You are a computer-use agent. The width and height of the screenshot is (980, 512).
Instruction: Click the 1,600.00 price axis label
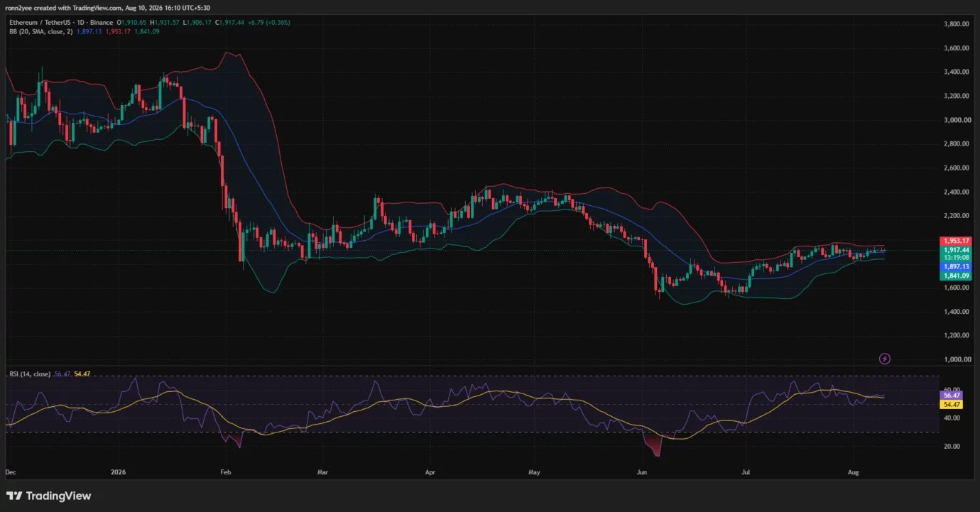(x=957, y=288)
